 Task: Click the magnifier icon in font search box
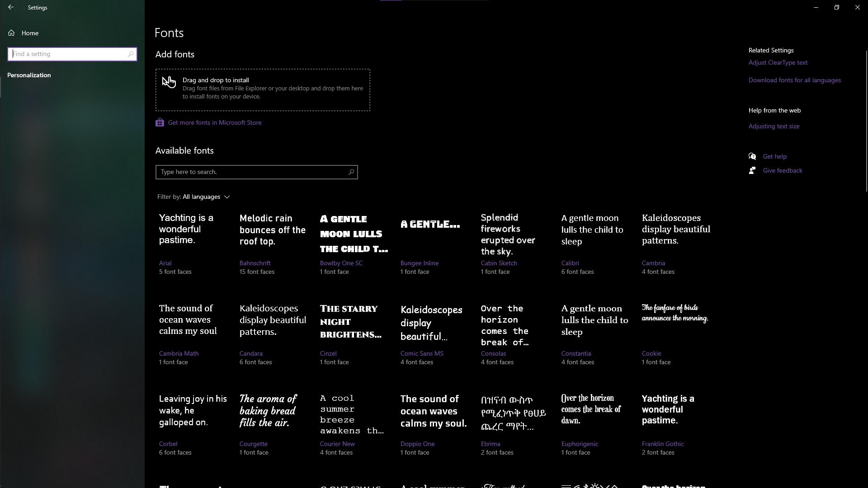[351, 172]
